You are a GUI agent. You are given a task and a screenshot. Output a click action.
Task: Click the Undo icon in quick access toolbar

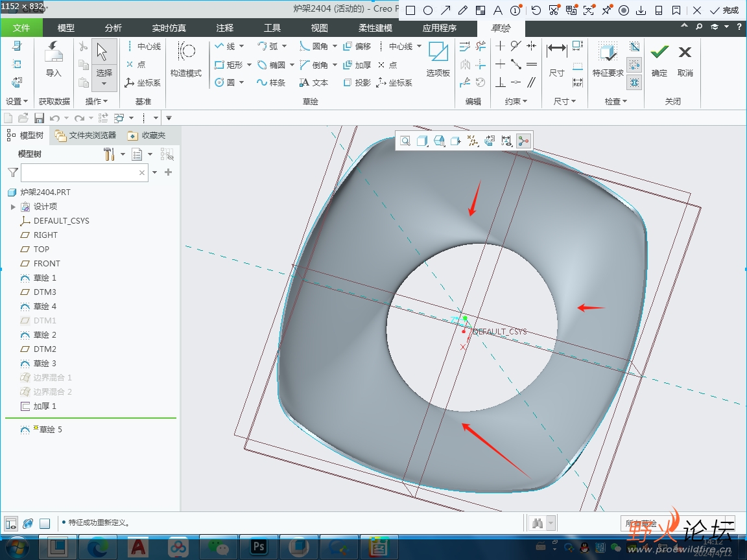[x=54, y=117]
